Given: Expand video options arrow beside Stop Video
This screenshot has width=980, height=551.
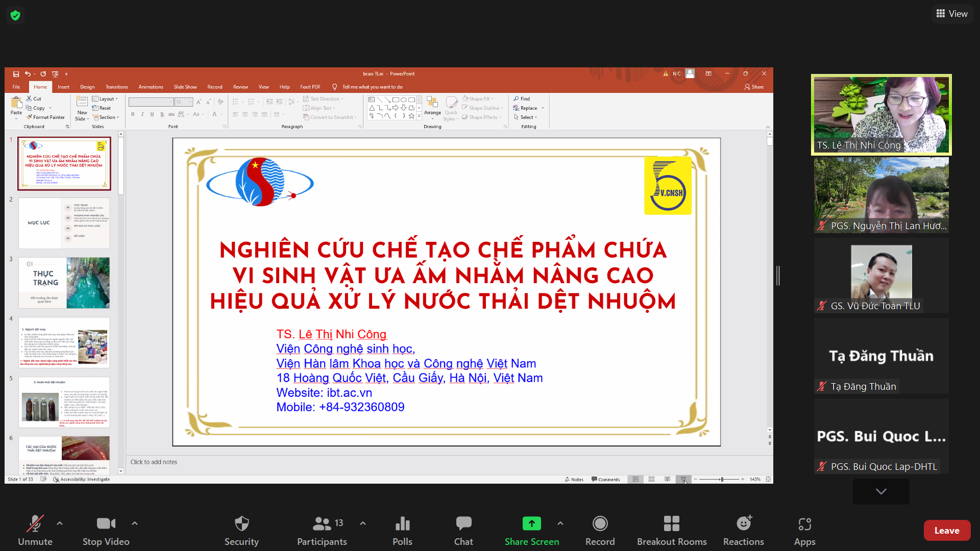Looking at the screenshot, I should coord(135,523).
